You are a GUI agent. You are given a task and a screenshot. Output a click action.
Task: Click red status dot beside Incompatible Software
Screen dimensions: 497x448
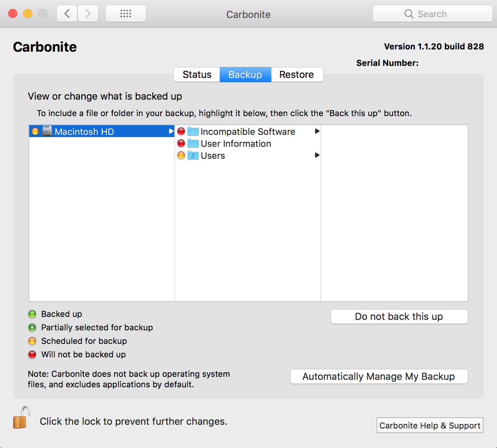click(181, 131)
